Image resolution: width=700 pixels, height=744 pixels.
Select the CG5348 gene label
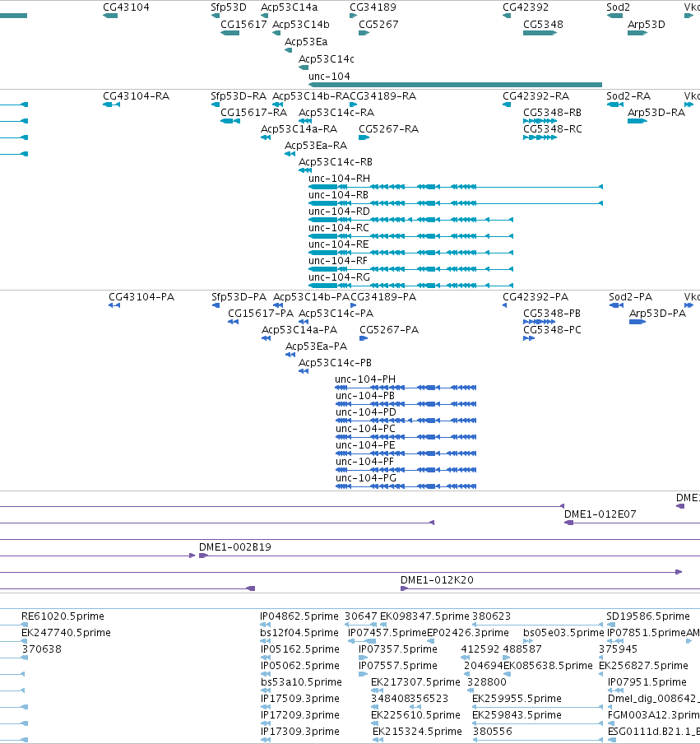tap(543, 24)
